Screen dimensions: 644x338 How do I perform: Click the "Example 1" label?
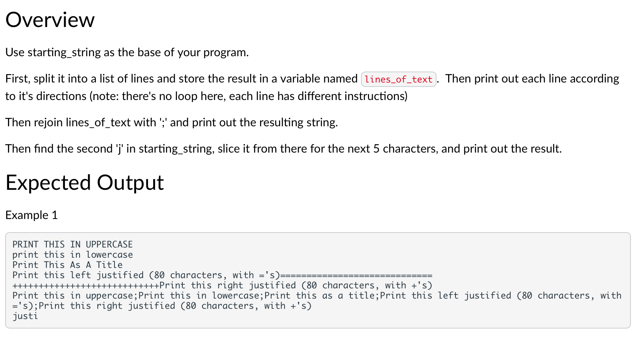31,215
